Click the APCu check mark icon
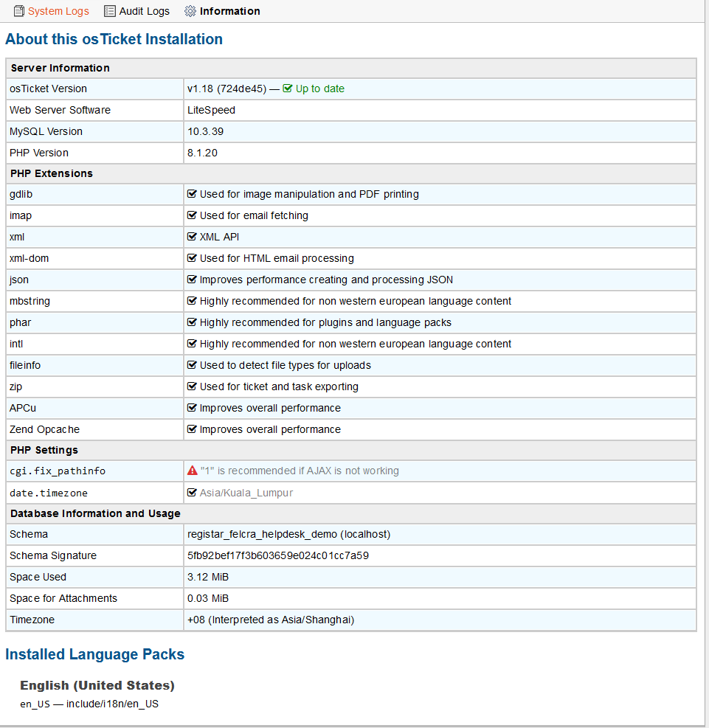The height and width of the screenshot is (728, 709). point(192,407)
